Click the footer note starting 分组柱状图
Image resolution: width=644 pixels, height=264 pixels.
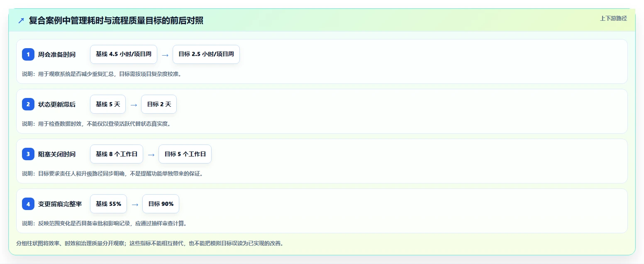coord(150,243)
